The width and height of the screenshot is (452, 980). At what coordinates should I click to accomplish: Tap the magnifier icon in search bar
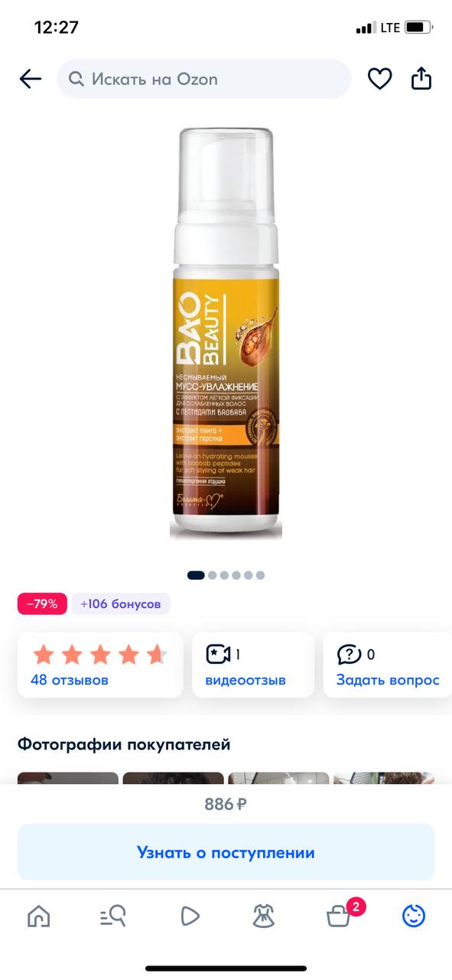76,79
